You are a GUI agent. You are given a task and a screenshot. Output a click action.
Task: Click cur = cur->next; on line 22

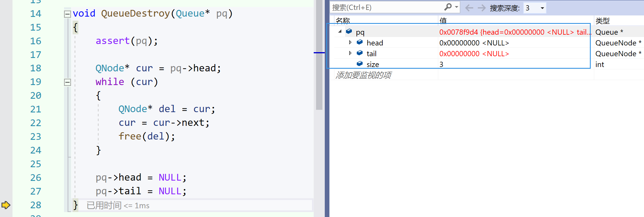[x=164, y=123]
